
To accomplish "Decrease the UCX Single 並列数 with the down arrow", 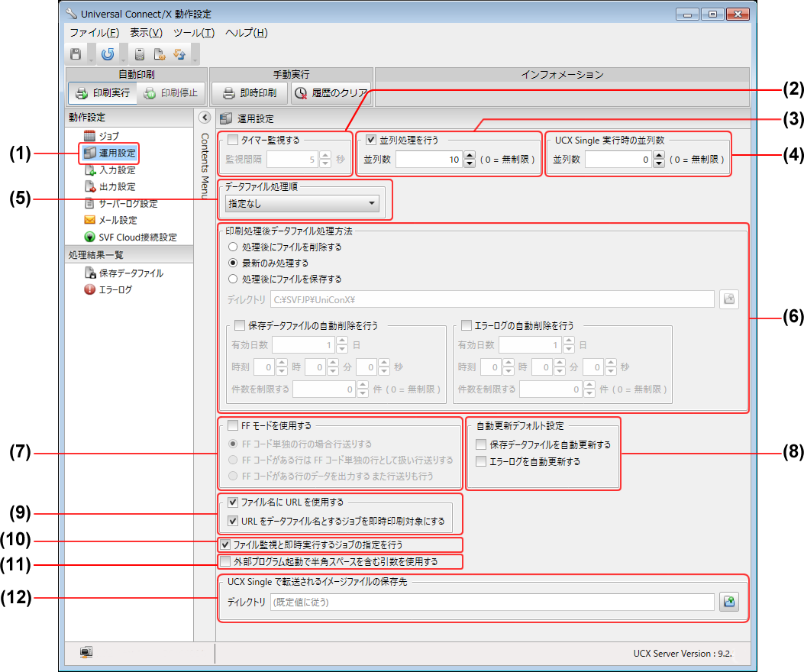I will tap(659, 163).
